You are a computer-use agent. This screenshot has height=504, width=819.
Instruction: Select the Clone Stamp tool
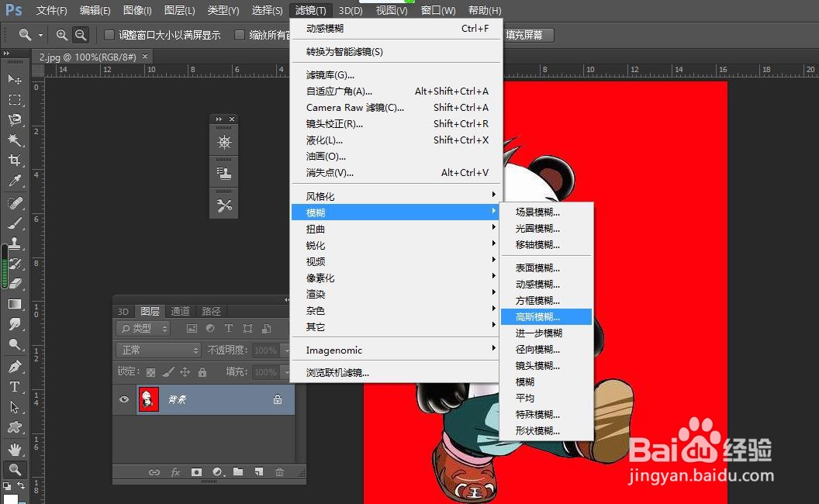point(15,243)
